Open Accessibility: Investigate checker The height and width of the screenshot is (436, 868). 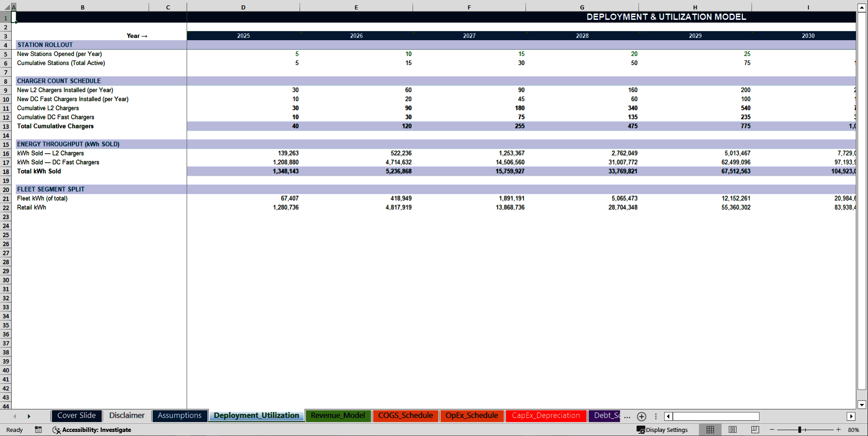[x=92, y=430]
